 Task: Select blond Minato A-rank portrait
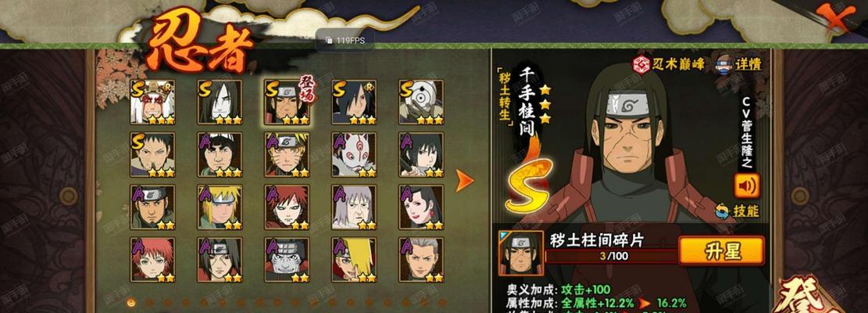point(220,207)
